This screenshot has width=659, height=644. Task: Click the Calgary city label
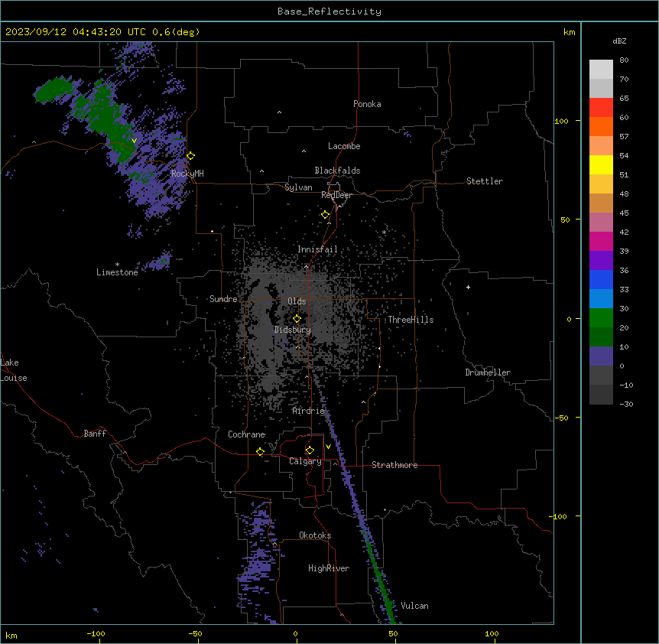[306, 461]
